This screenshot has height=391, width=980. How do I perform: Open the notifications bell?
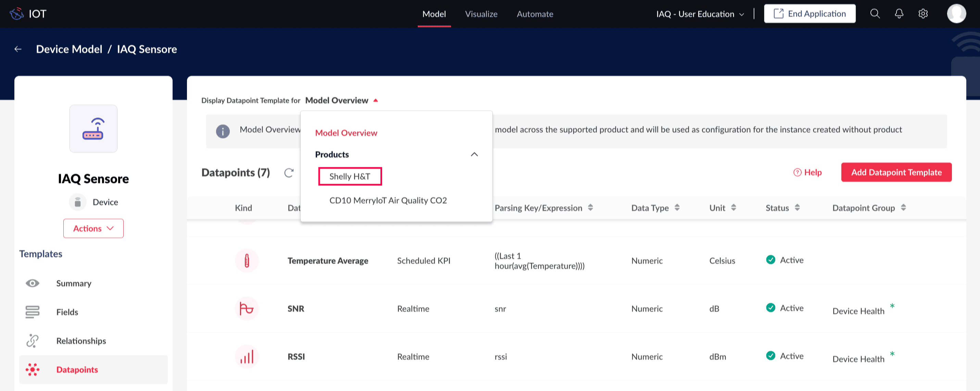[x=899, y=14]
